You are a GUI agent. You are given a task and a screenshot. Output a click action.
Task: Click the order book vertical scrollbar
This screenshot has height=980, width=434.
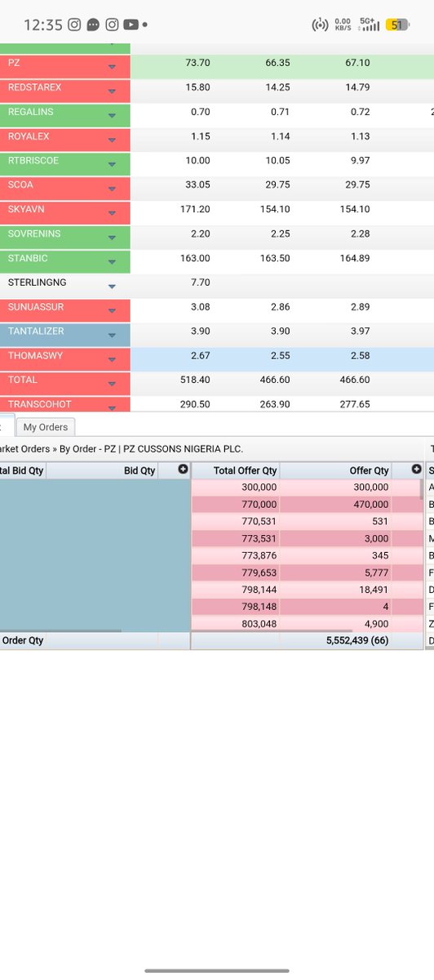pyautogui.click(x=422, y=490)
